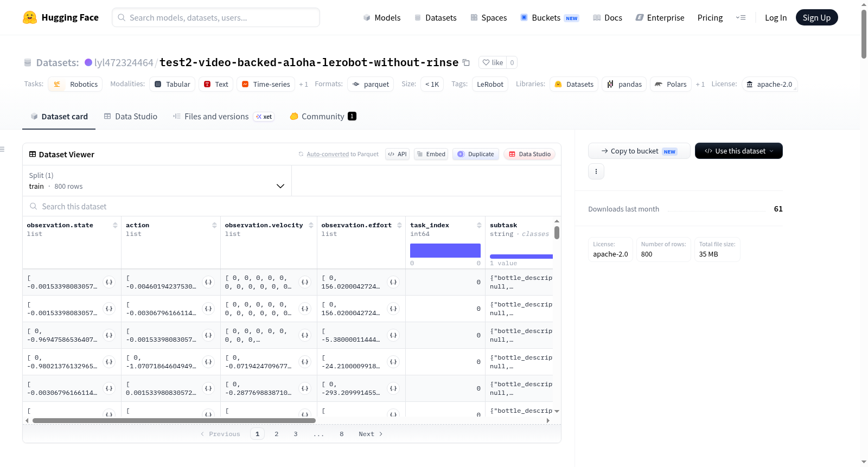Click Data Studio button in viewer header

529,154
